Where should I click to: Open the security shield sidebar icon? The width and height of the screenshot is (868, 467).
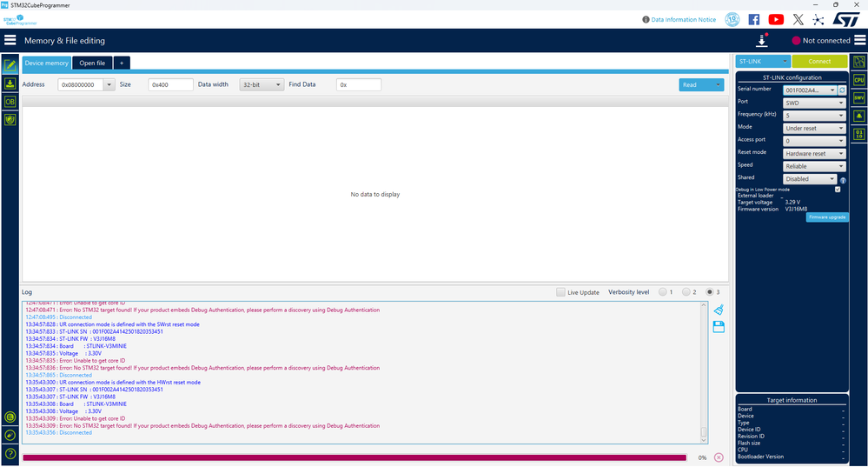[x=10, y=120]
